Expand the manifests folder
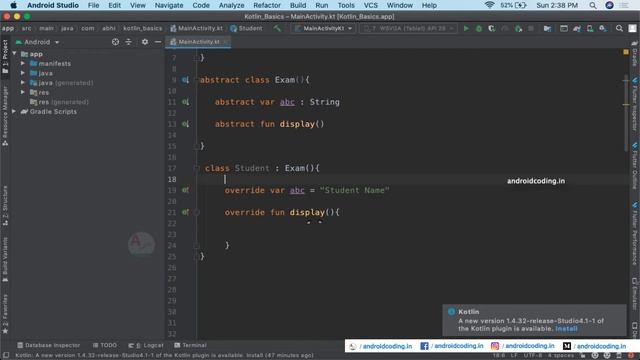This screenshot has width=640, height=360. pyautogui.click(x=23, y=64)
